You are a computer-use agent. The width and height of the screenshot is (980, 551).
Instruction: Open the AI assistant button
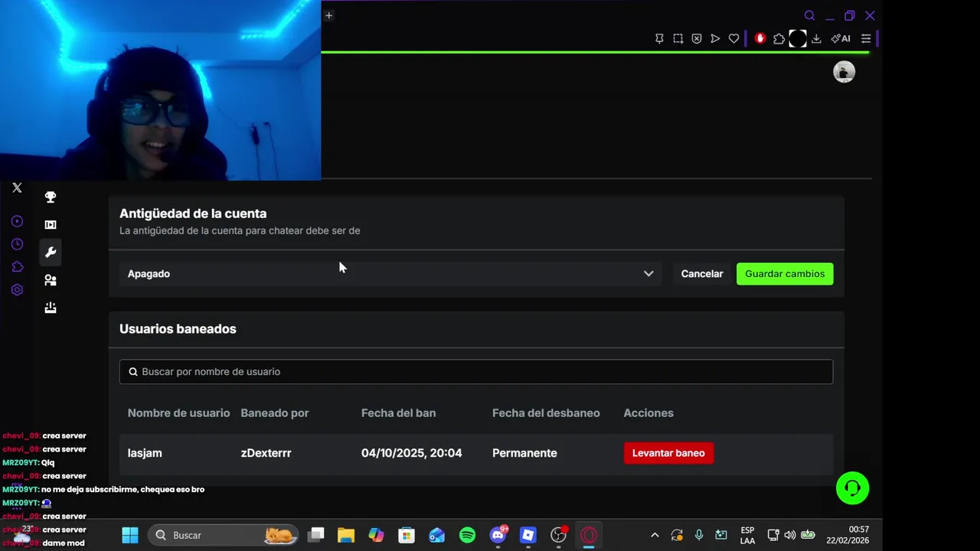tap(841, 38)
